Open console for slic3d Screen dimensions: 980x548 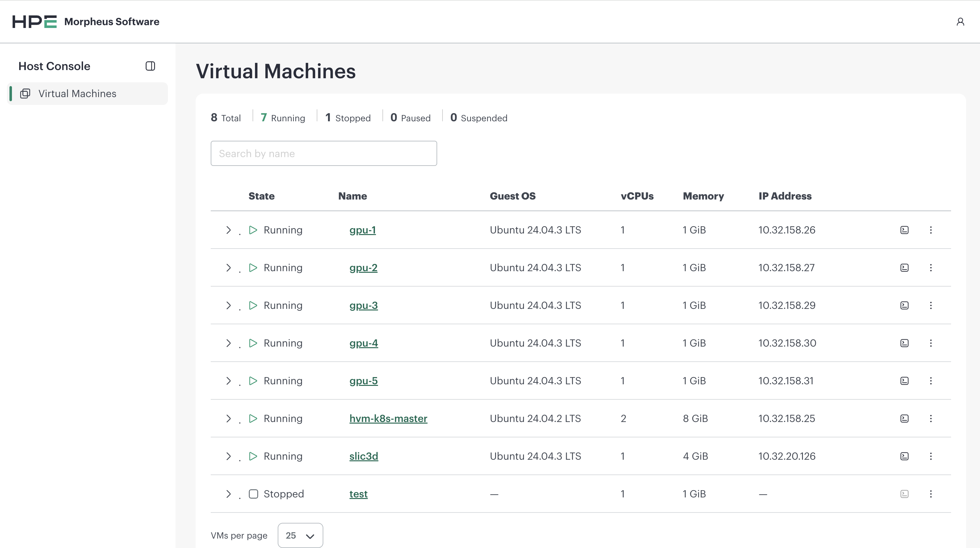904,456
